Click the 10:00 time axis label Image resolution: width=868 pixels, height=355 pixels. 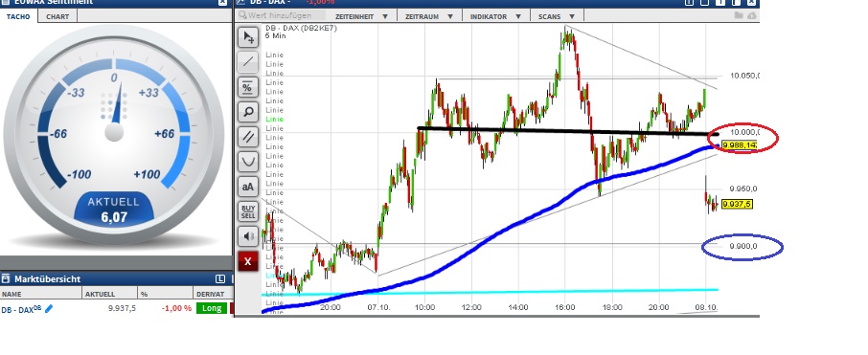coord(424,307)
